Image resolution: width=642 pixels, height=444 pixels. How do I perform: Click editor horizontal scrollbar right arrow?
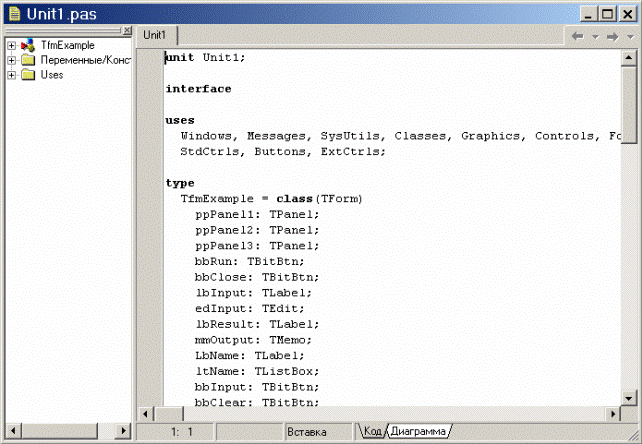(613, 414)
